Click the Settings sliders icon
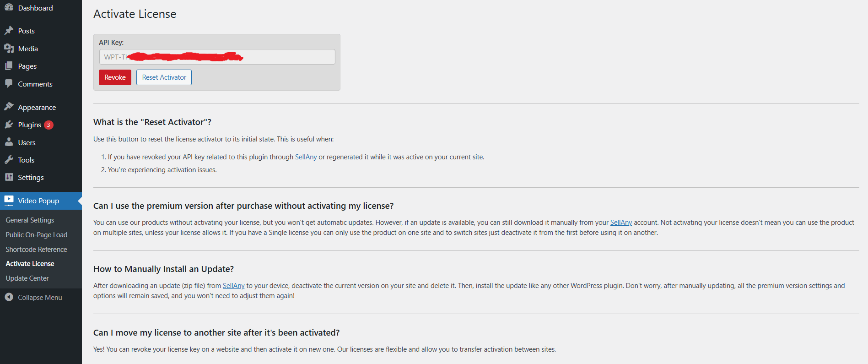Image resolution: width=868 pixels, height=364 pixels. pos(9,177)
